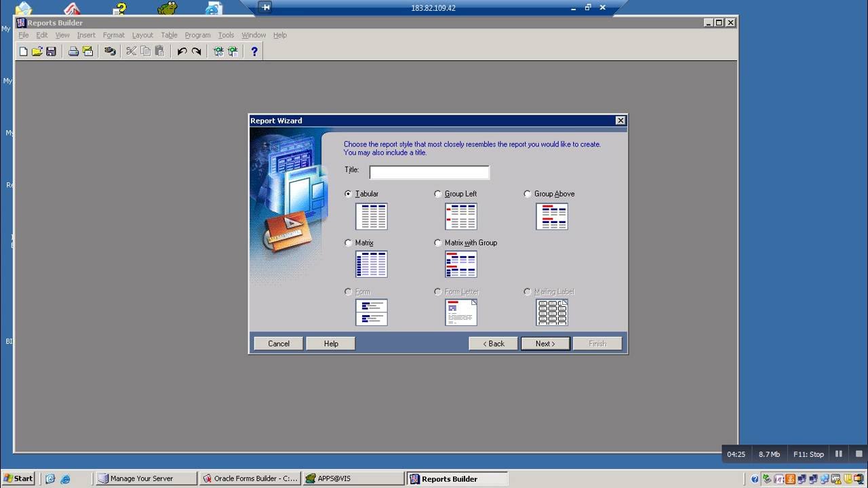The width and height of the screenshot is (868, 488).
Task: Switch to APPS@VIS taskbar window
Action: 353,479
